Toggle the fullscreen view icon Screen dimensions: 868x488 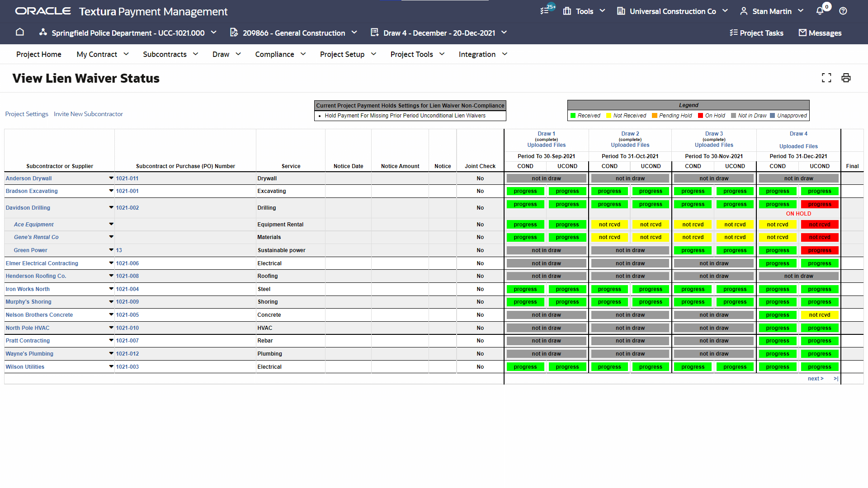tap(826, 78)
